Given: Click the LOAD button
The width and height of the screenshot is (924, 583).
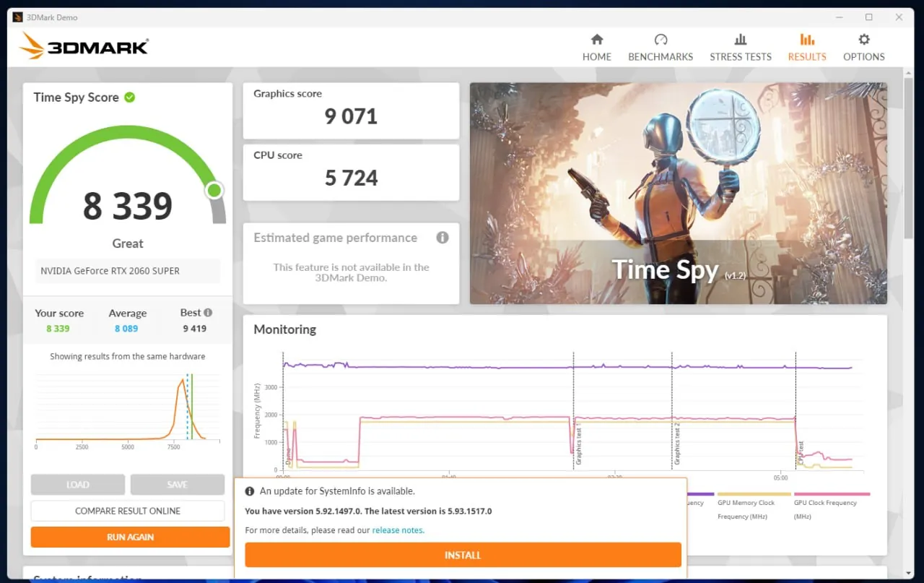Looking at the screenshot, I should tap(78, 485).
